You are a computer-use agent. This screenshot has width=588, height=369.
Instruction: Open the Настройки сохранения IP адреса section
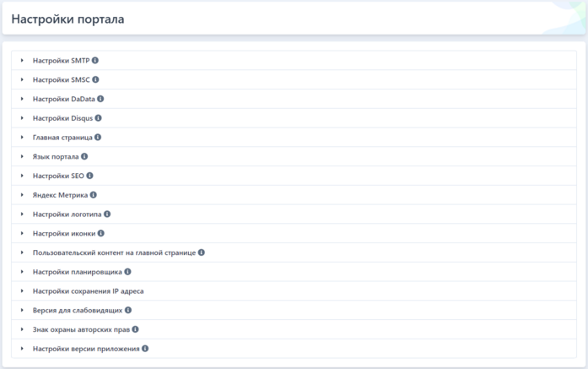pyautogui.click(x=88, y=291)
